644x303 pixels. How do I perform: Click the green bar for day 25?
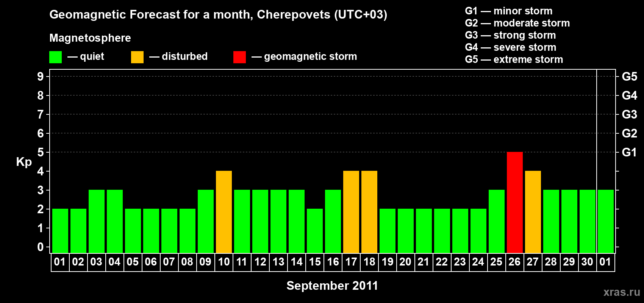497,222
